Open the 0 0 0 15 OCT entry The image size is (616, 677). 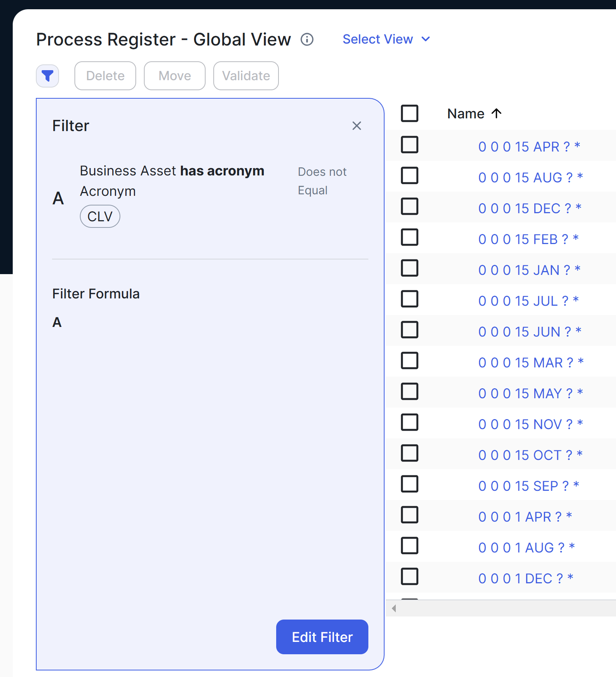pos(530,455)
